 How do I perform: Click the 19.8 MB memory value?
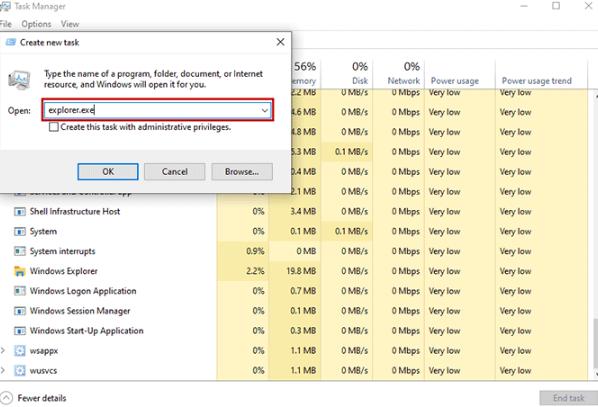pyautogui.click(x=301, y=271)
